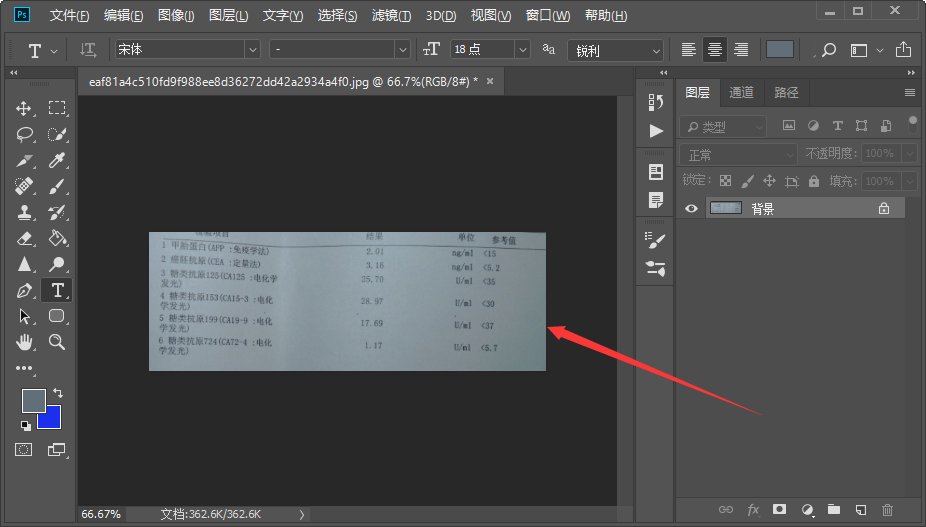Open the extra tools ellipsis menu
This screenshot has height=527, width=926.
(x=24, y=368)
